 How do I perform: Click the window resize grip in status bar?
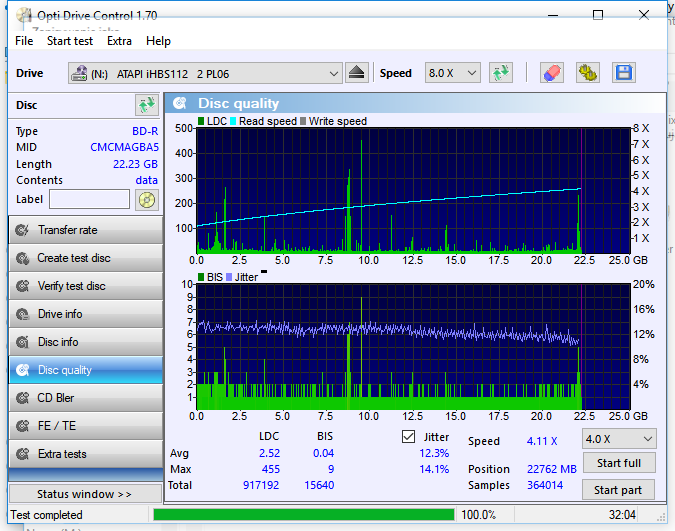(662, 518)
